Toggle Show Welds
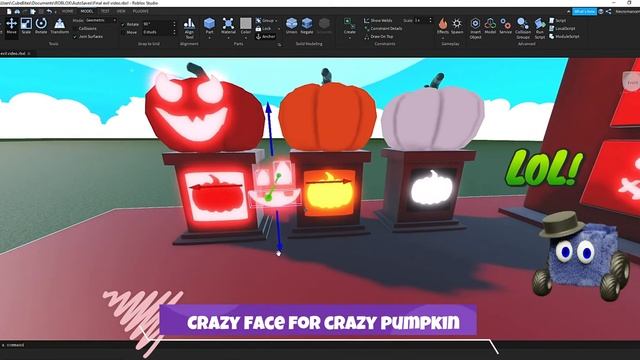 378,20
